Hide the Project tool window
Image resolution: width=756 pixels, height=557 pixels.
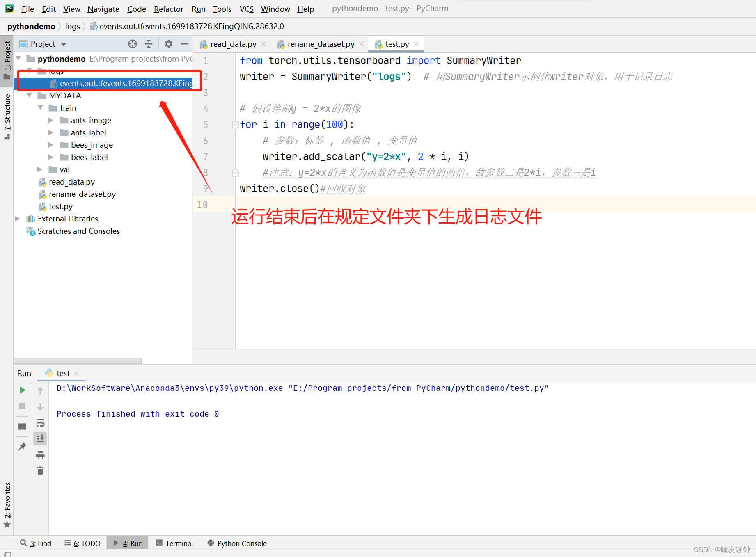click(184, 44)
